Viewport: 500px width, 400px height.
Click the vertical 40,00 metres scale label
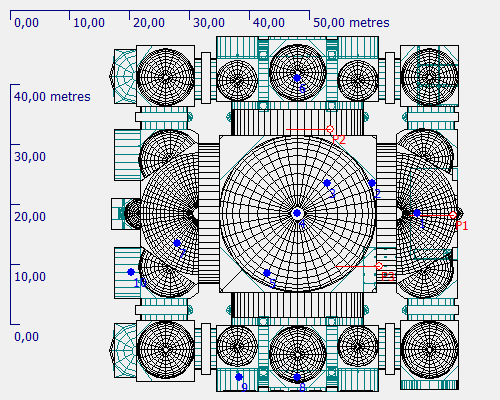coord(52,97)
